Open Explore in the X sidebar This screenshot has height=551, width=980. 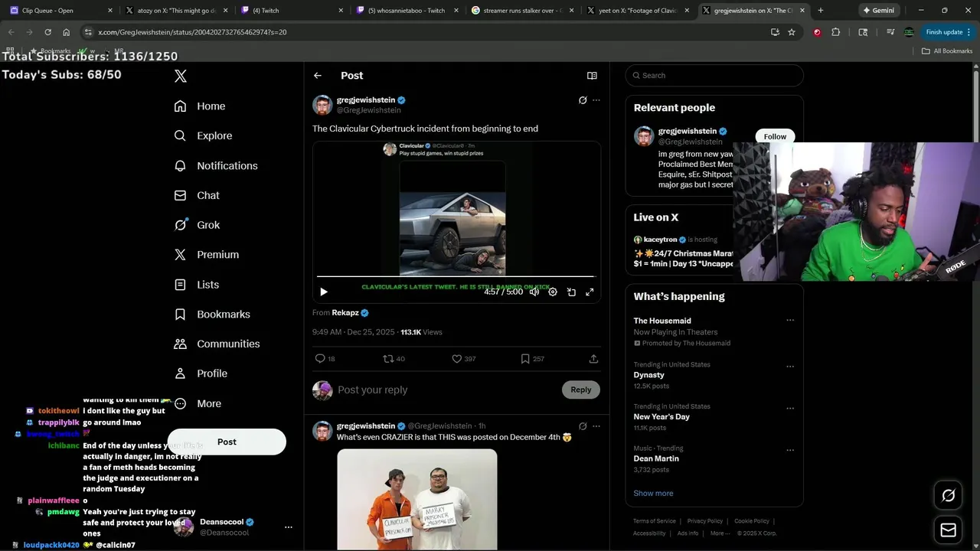click(203, 135)
